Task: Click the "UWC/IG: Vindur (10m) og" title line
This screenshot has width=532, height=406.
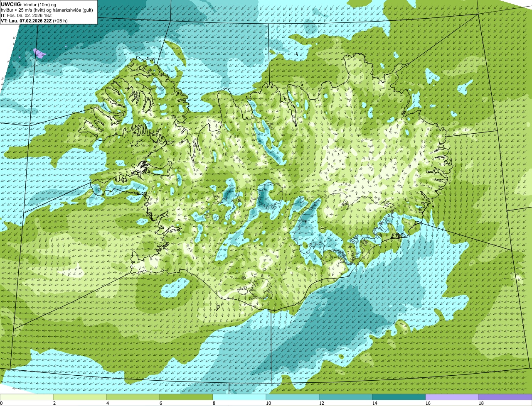Action: (28, 4)
